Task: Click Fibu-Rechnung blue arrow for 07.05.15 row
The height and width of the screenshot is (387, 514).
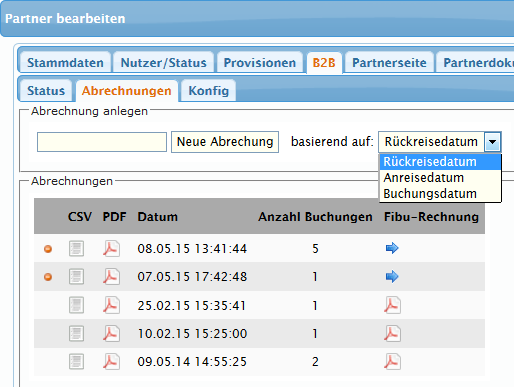Action: click(x=392, y=276)
